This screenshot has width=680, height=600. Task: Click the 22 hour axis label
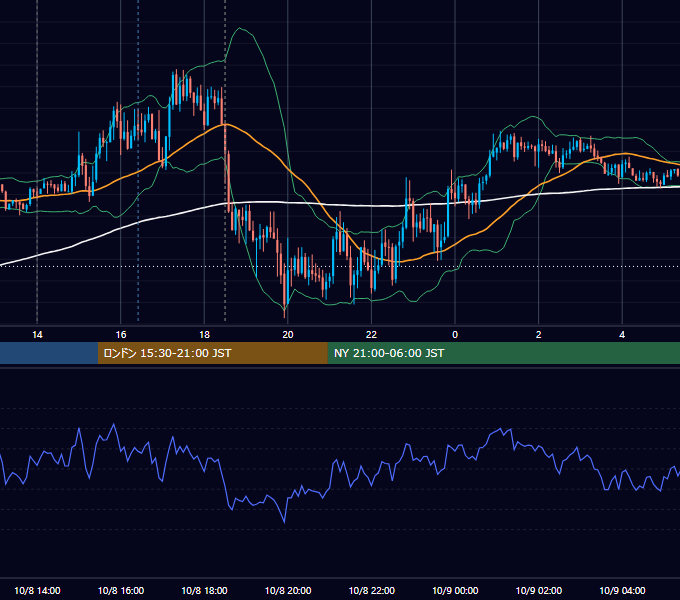[x=372, y=335]
